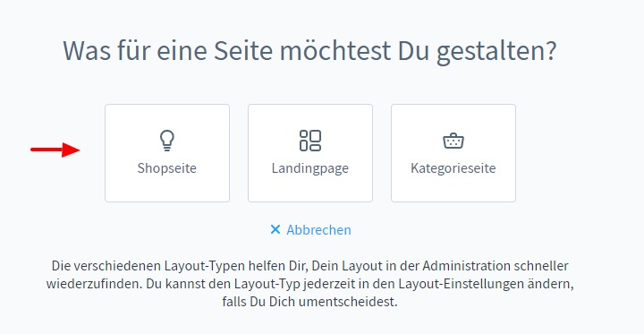Select the layout grid icon for Landingpage
Screen dimensions: 644x334
(x=310, y=141)
